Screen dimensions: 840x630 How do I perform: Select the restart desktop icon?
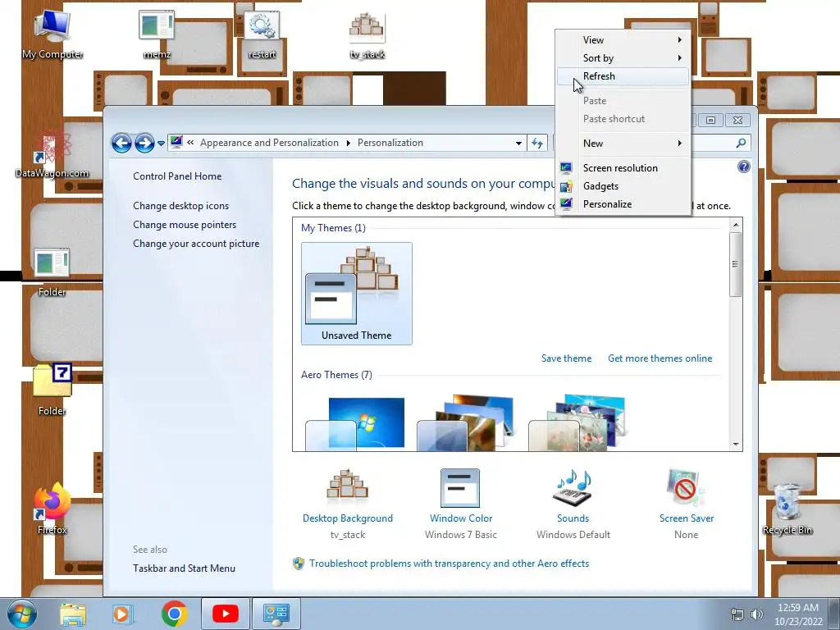coord(262,33)
